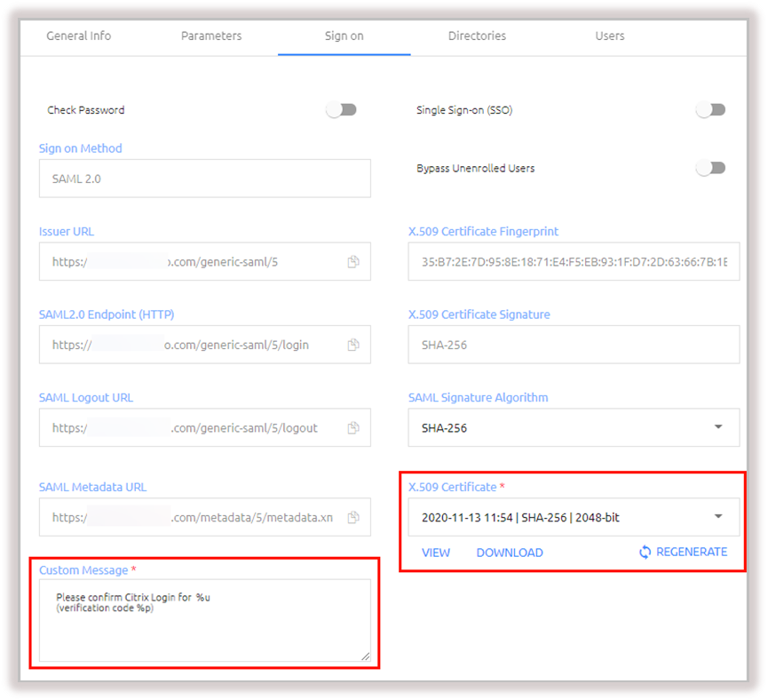Click the 'Sign on Method' label

coord(80,148)
